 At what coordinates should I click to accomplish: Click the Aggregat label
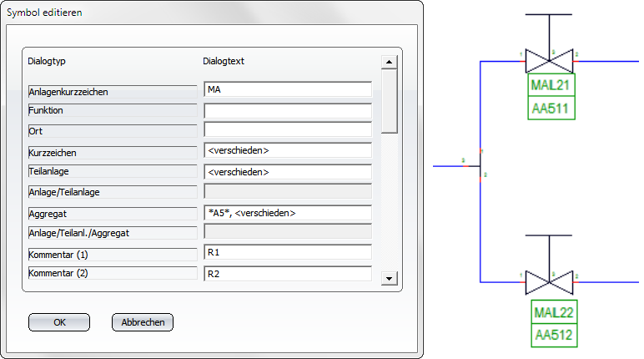pos(113,214)
